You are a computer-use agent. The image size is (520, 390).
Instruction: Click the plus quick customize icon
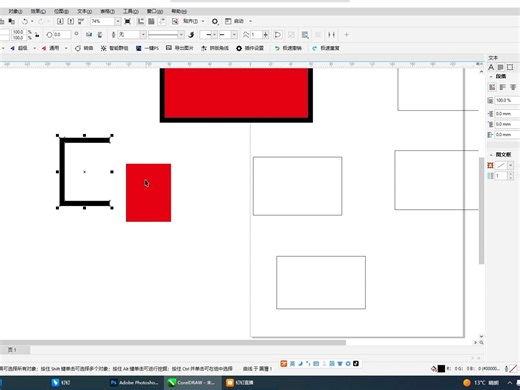pos(346,35)
